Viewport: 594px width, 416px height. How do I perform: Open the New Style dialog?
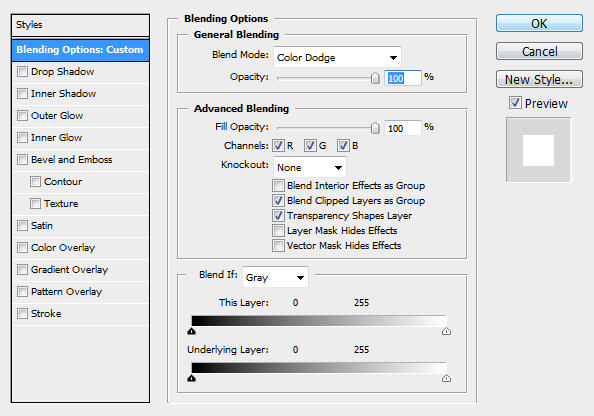[x=539, y=79]
